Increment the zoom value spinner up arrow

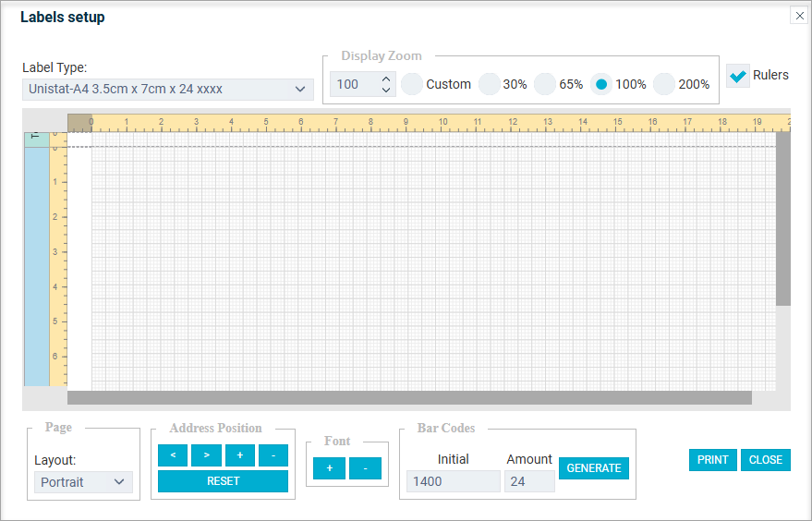386,79
